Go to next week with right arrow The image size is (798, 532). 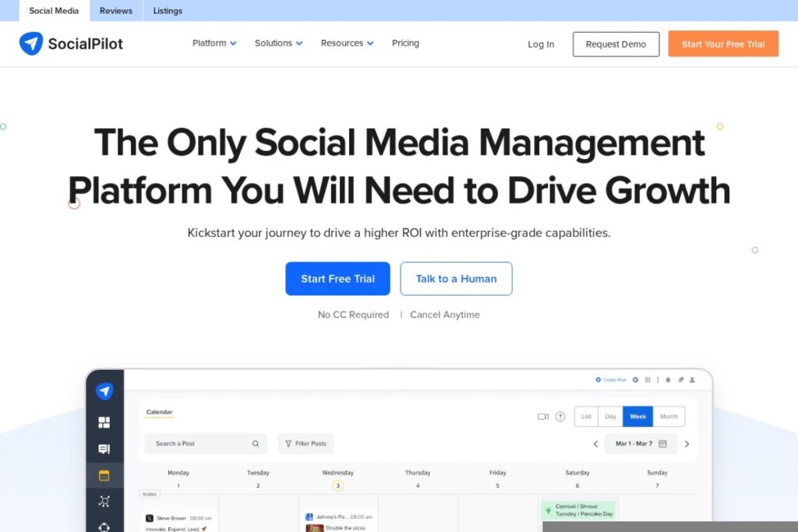687,444
